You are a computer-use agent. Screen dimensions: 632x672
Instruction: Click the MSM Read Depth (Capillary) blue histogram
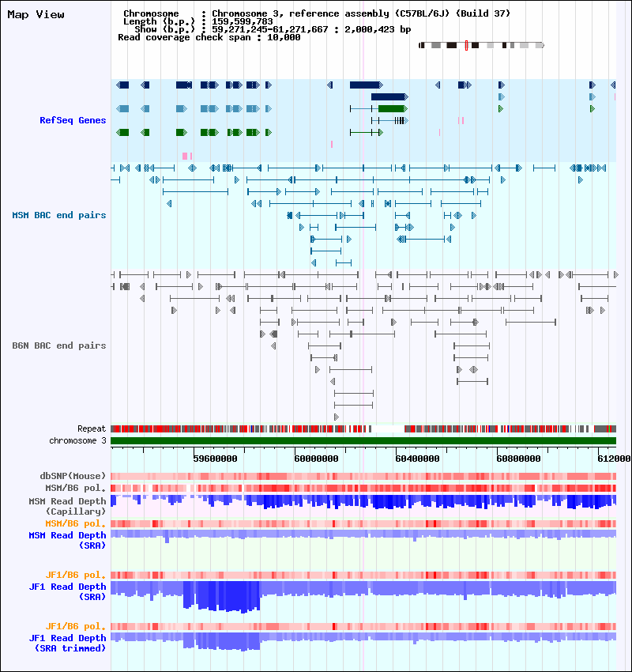363,502
